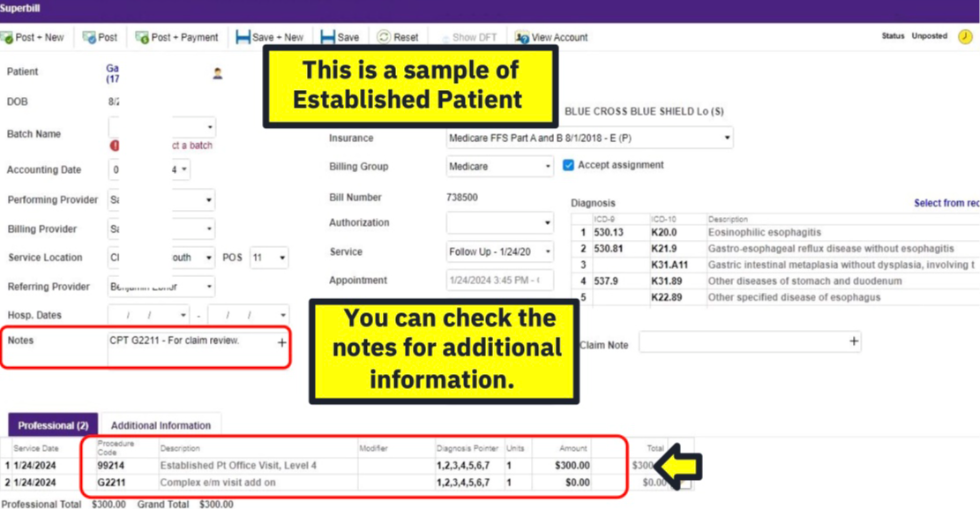Click the Procedure Code column header
This screenshot has width=980, height=509.
[116, 448]
